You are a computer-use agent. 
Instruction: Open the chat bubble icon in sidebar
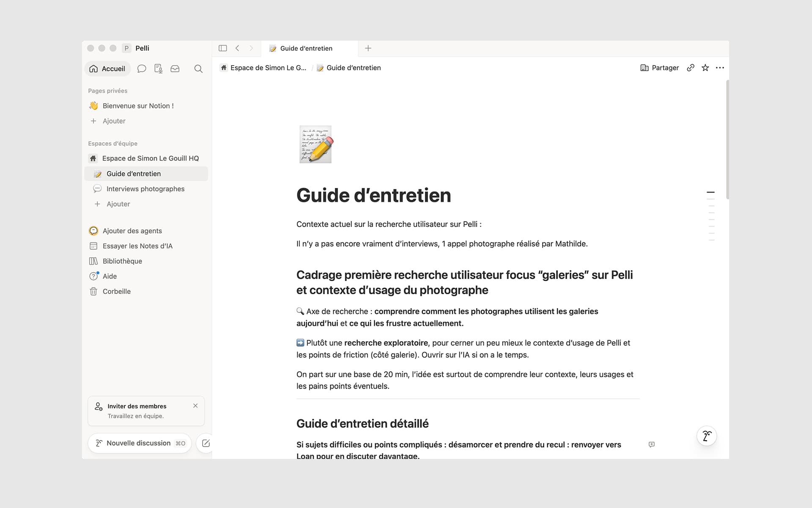[x=142, y=69]
